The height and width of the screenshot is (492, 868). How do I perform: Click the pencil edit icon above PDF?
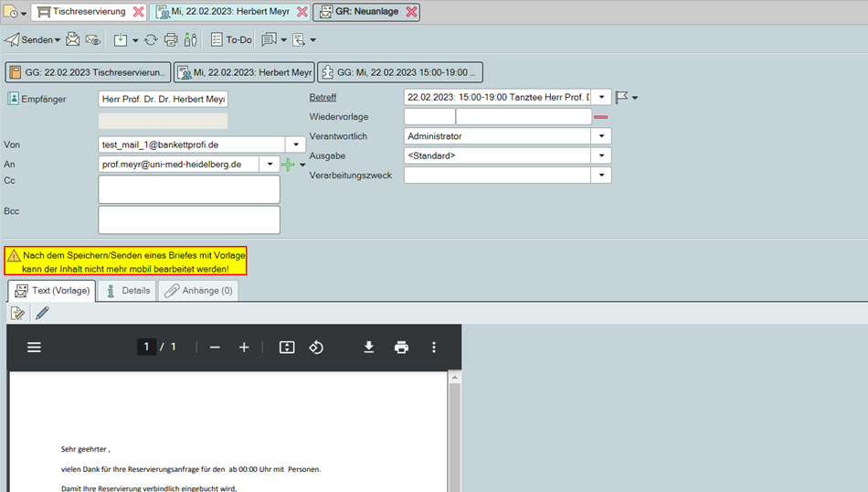pyautogui.click(x=43, y=314)
